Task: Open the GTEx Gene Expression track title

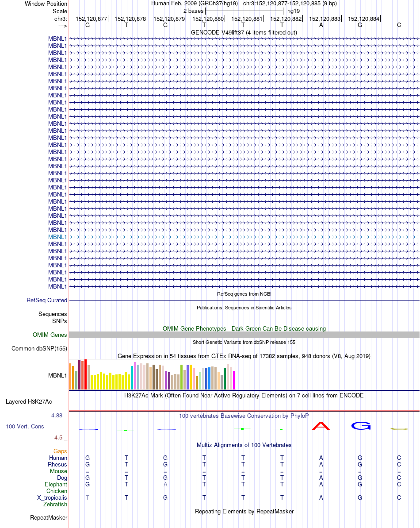Action: 244,356
